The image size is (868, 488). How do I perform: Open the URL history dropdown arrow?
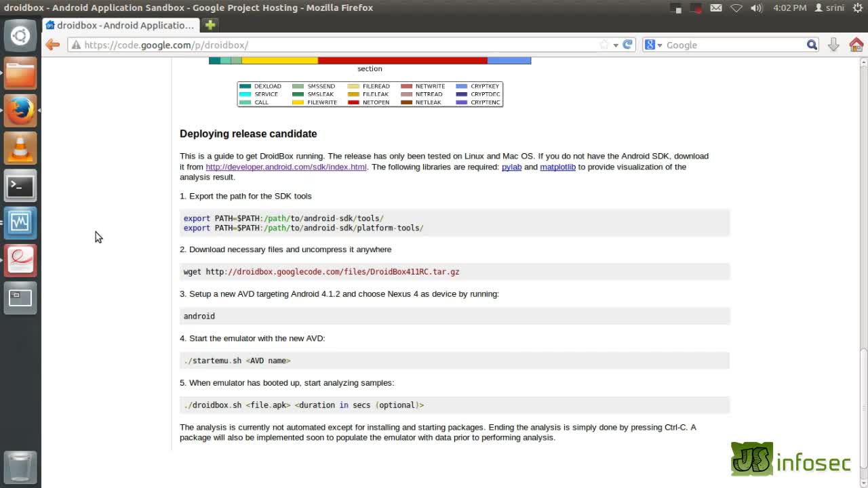[x=616, y=45]
